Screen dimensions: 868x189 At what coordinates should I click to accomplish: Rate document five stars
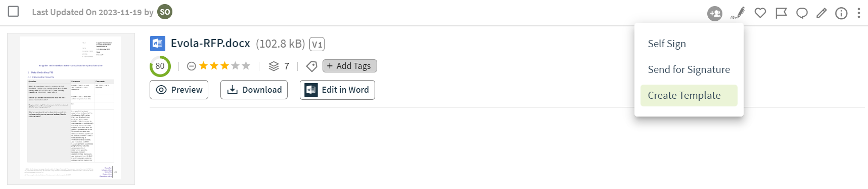coord(246,65)
